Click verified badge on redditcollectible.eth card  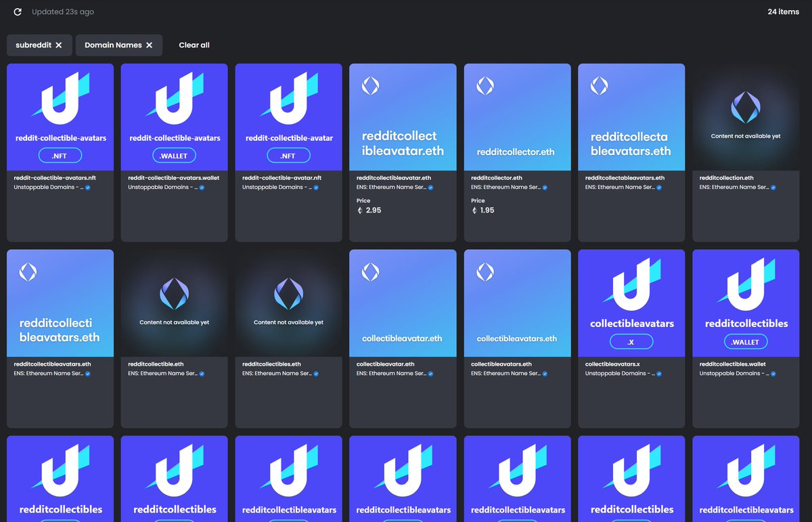(x=202, y=374)
